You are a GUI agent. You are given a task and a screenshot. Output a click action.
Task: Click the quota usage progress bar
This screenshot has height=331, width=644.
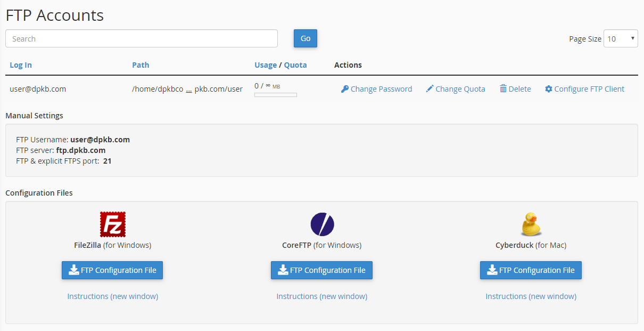(275, 95)
